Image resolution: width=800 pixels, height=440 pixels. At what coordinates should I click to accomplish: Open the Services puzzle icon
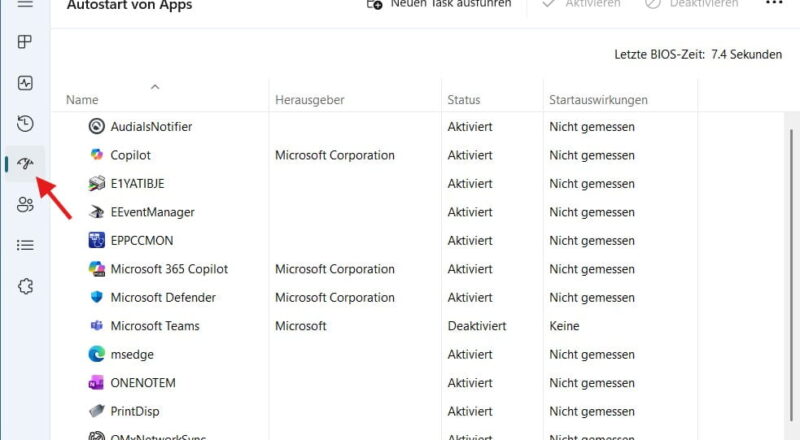25,286
